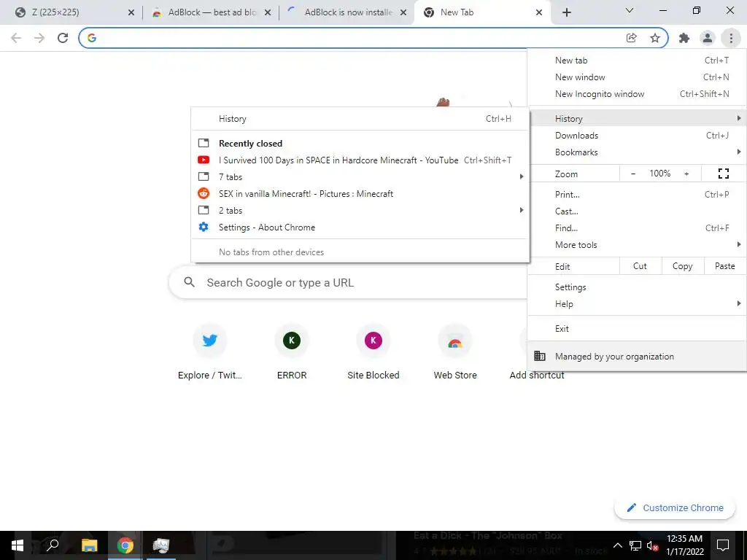
Task: Show hidden system tray icons
Action: [x=617, y=545]
